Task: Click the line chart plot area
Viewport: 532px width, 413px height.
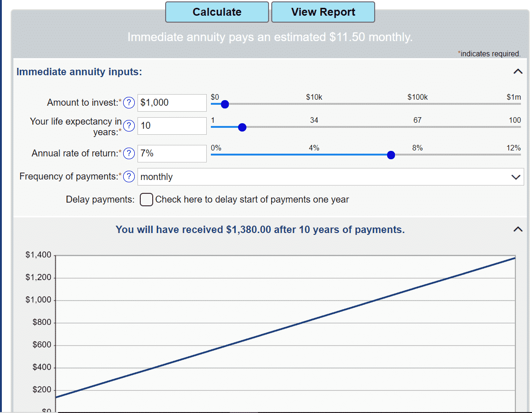Action: [286, 332]
